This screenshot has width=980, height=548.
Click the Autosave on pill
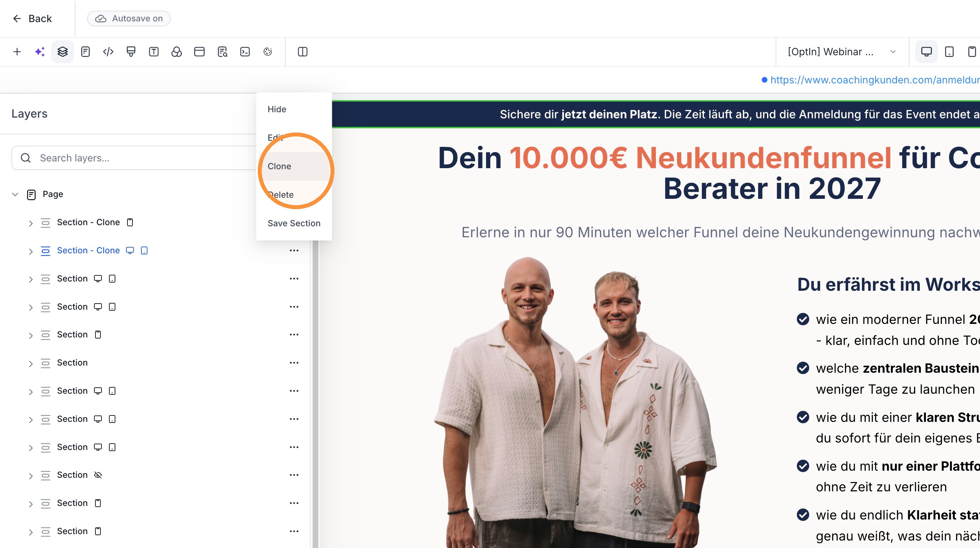[129, 18]
